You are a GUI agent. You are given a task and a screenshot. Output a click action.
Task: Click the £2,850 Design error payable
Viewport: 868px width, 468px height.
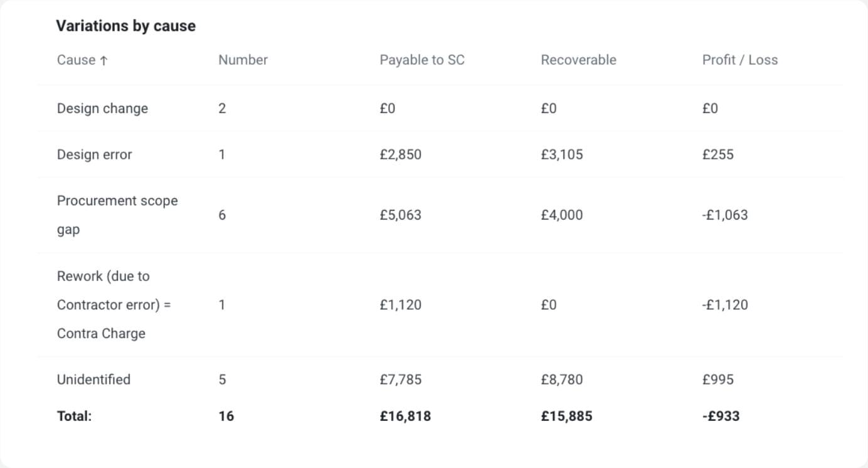(400, 154)
